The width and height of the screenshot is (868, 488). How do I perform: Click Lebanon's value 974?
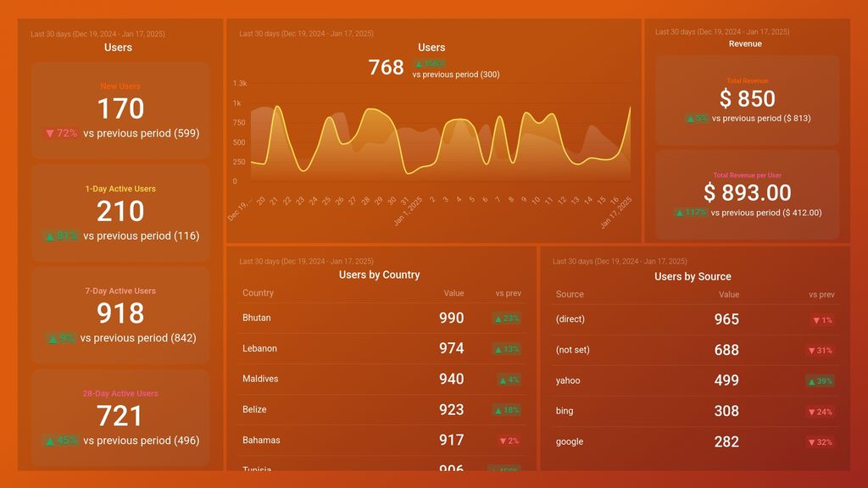[x=451, y=348]
